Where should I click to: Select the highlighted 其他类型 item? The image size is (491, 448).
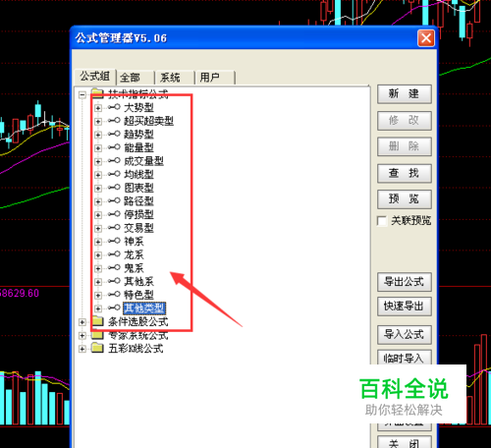(144, 308)
